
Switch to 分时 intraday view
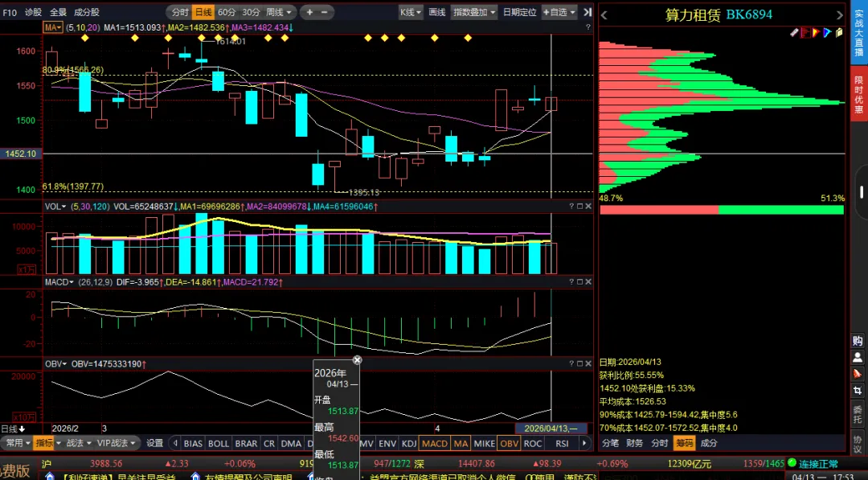180,11
